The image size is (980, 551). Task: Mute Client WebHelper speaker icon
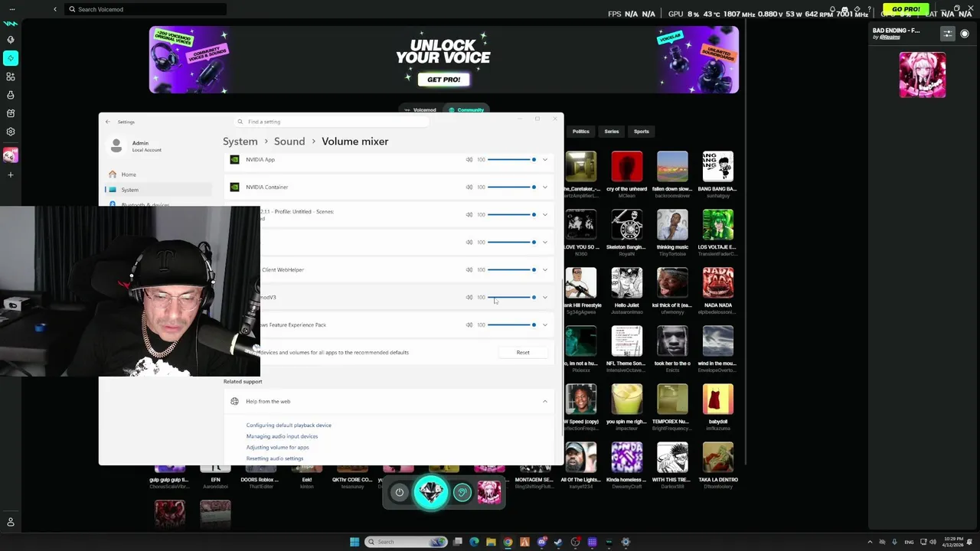[x=469, y=270]
